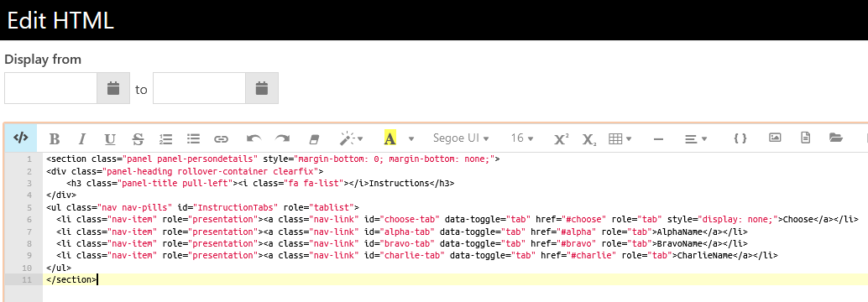This screenshot has height=302, width=868.
Task: Remove font style with eraser icon
Action: [314, 138]
